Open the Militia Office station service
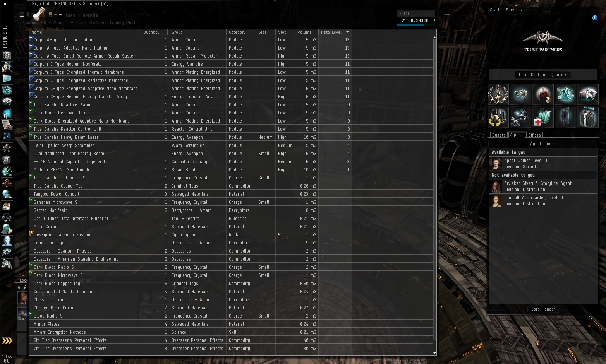The image size is (606, 364). (498, 94)
